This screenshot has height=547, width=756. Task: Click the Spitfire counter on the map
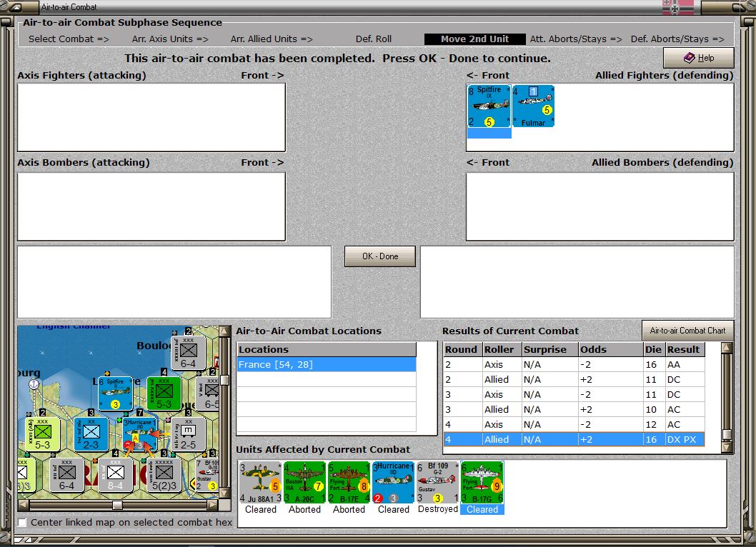[115, 393]
